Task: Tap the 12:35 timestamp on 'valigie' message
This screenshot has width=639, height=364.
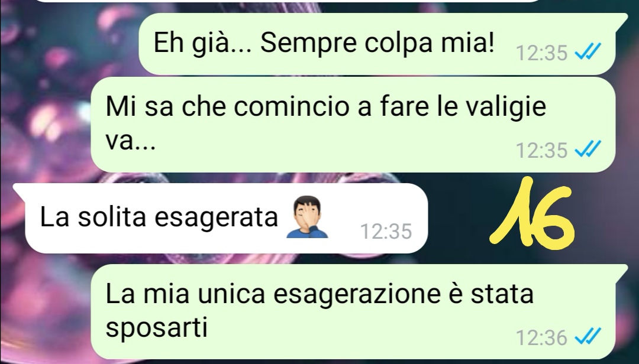Action: 541,150
